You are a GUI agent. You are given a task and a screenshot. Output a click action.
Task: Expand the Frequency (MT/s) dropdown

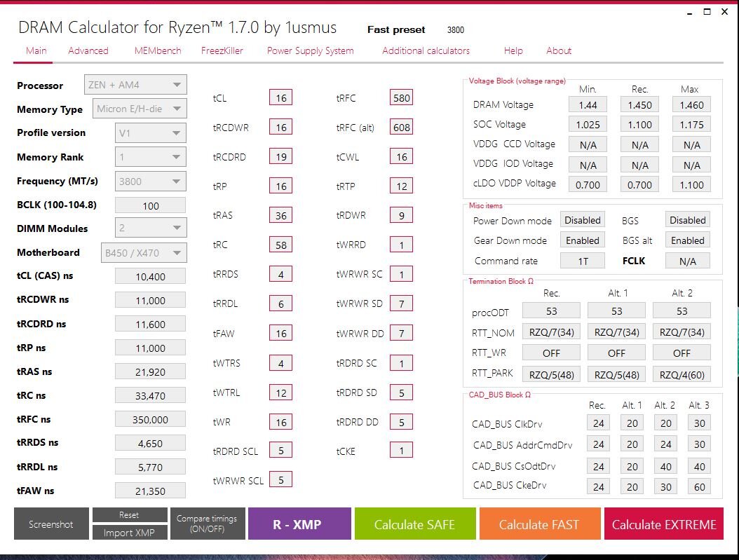pos(150,182)
